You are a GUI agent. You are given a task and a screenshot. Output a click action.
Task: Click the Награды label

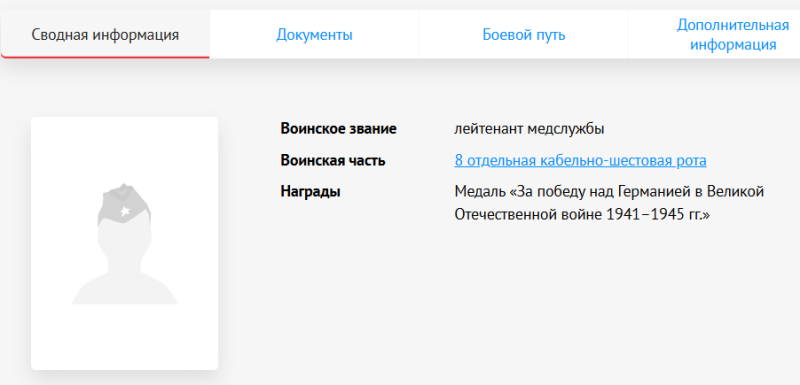coord(310,192)
